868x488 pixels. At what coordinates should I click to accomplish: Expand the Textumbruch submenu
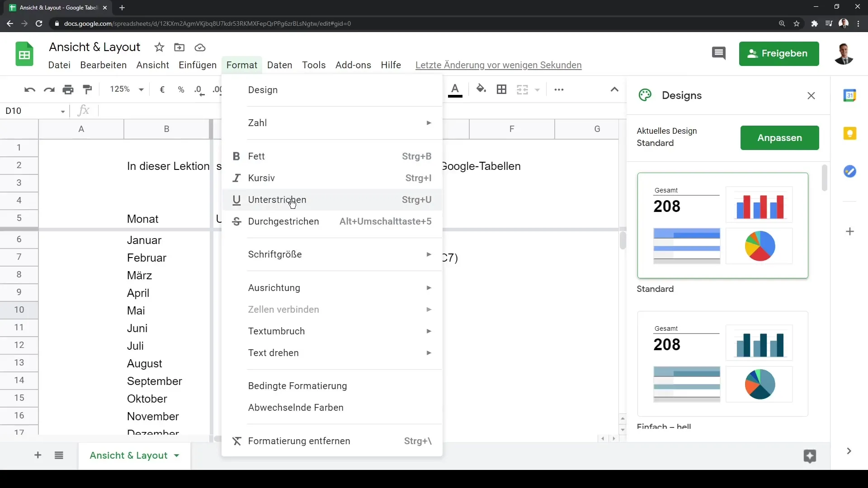[277, 331]
